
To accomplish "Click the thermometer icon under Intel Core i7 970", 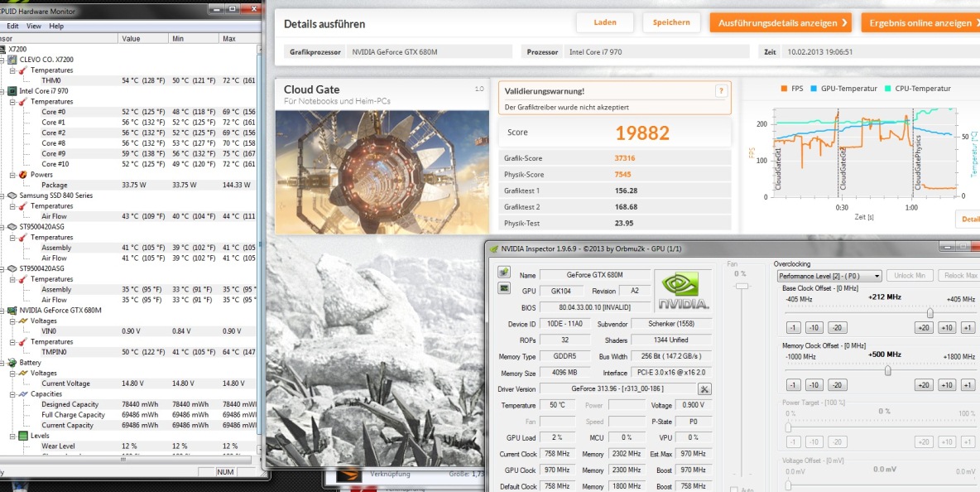I will (24, 101).
